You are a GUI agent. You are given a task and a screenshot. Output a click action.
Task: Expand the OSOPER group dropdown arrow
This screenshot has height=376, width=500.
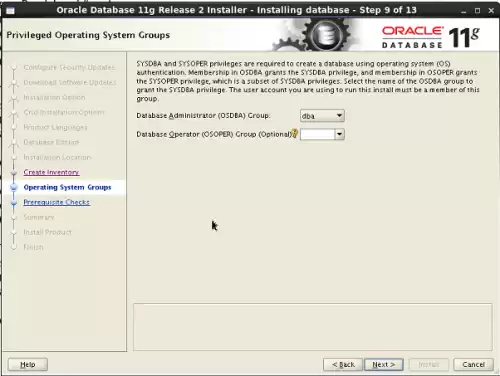pos(339,134)
